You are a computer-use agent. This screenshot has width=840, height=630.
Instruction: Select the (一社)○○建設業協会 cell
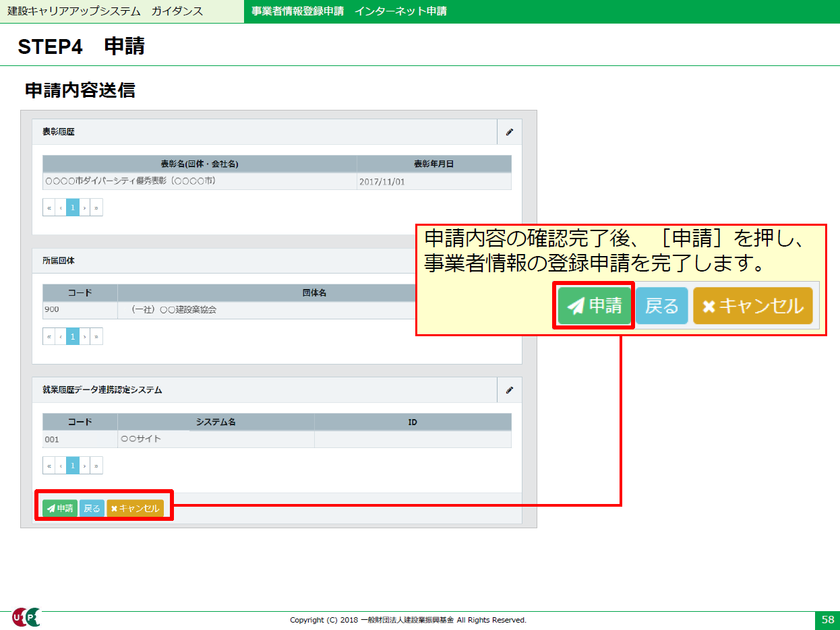(266, 310)
